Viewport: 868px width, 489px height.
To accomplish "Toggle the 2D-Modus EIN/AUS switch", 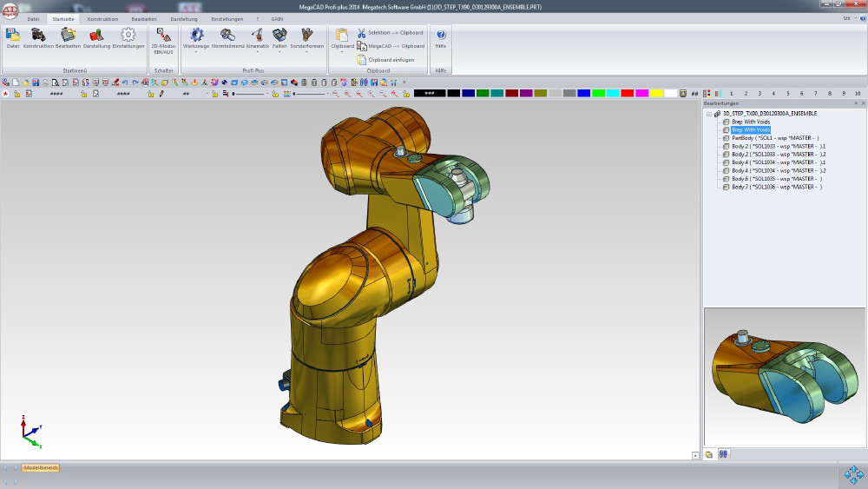I will pos(163,35).
